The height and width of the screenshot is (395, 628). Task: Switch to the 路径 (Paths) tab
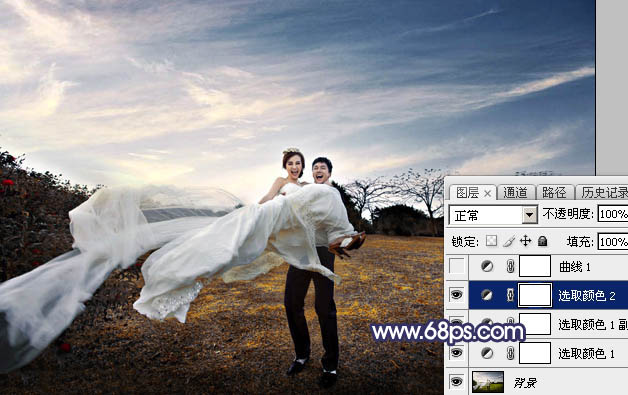(x=554, y=193)
